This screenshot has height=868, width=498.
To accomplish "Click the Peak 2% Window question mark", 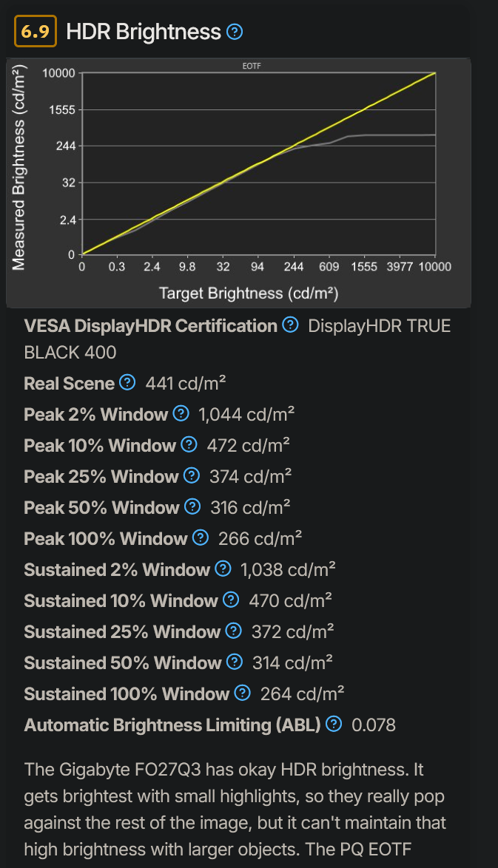I will (180, 414).
